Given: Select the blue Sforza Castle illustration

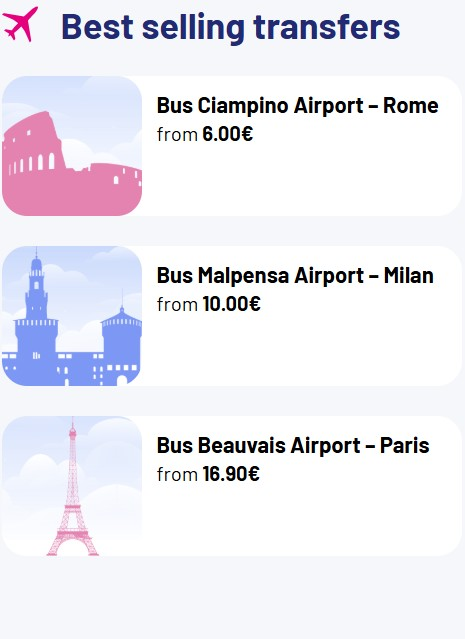Looking at the screenshot, I should [x=72, y=316].
